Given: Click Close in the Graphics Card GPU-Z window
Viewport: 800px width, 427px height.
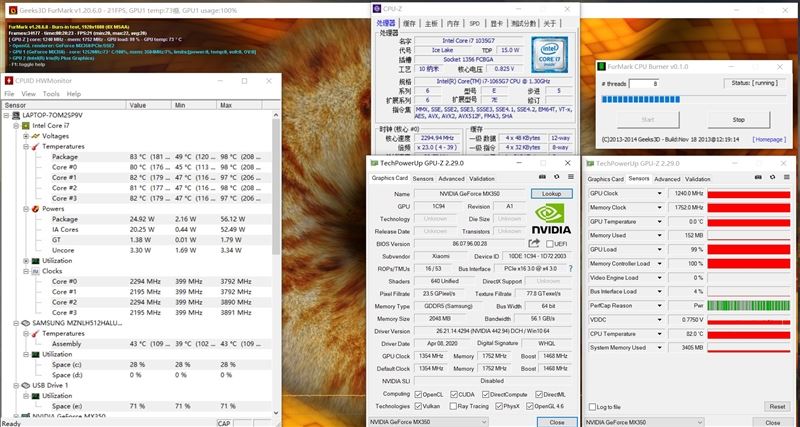Looking at the screenshot, I should pos(557,422).
